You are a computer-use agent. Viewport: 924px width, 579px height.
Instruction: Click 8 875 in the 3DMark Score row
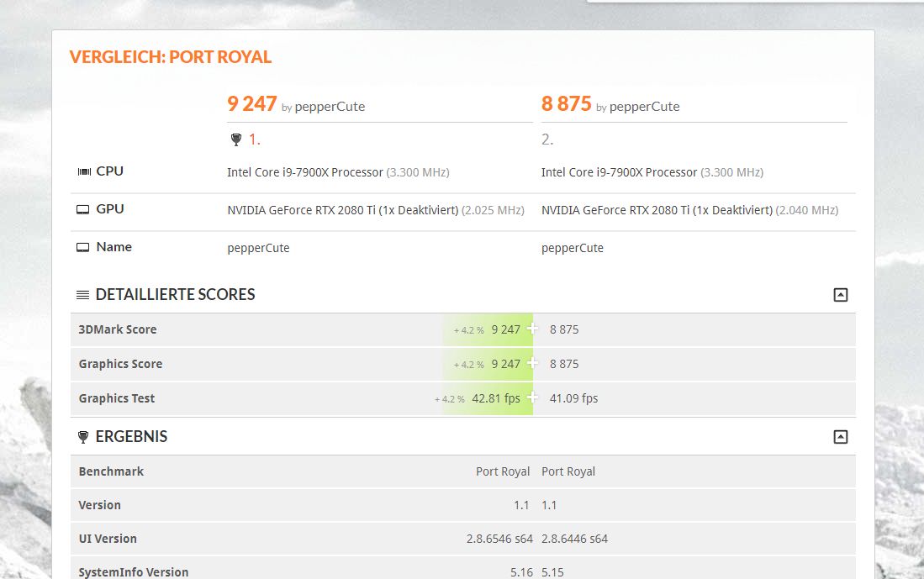564,330
